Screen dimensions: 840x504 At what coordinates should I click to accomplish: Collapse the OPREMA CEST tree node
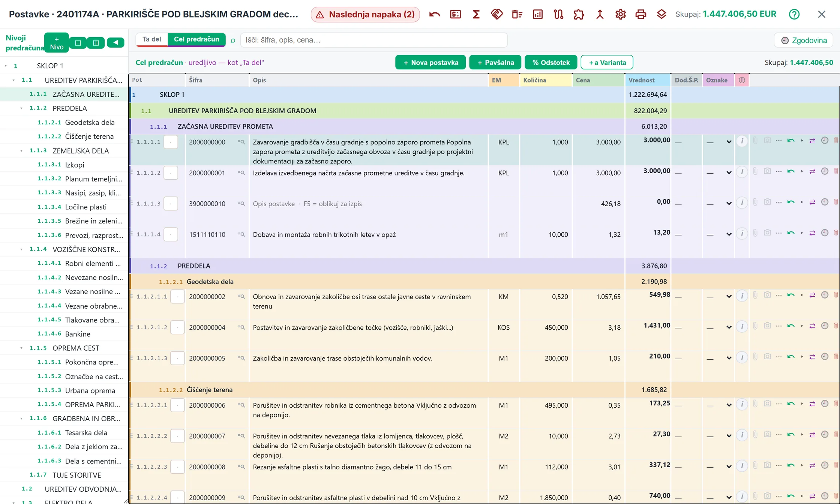[21, 348]
